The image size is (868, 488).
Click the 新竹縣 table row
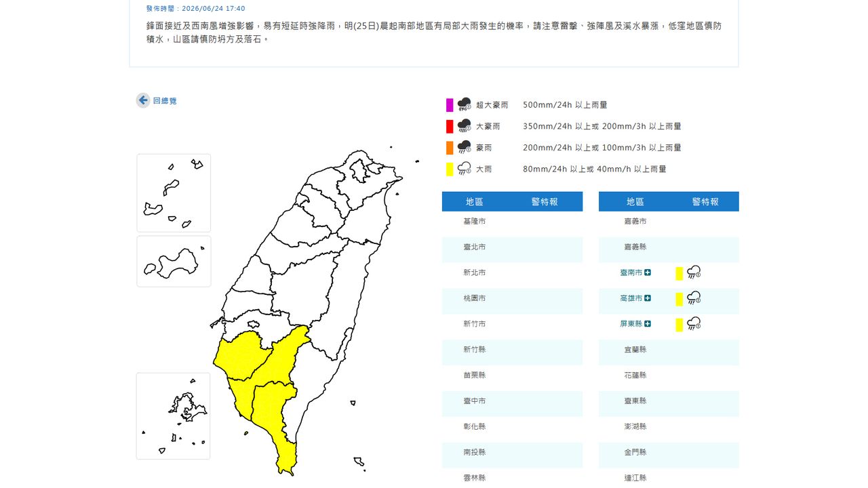click(x=512, y=352)
